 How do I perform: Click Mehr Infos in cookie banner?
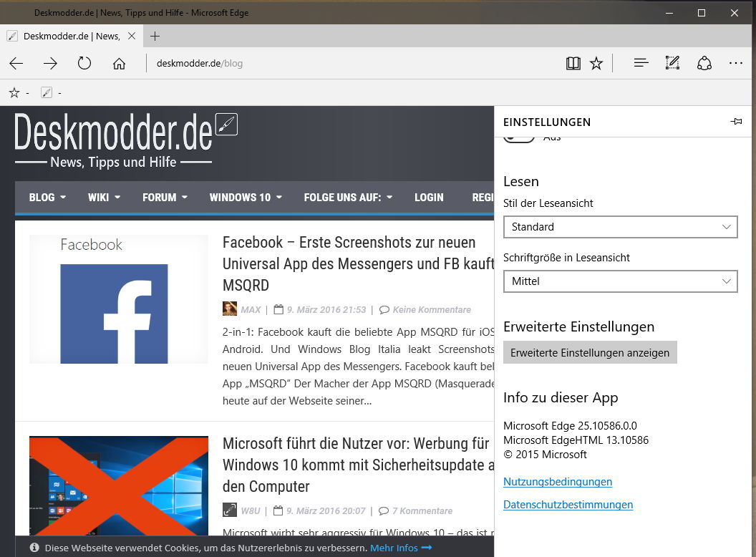coord(401,548)
